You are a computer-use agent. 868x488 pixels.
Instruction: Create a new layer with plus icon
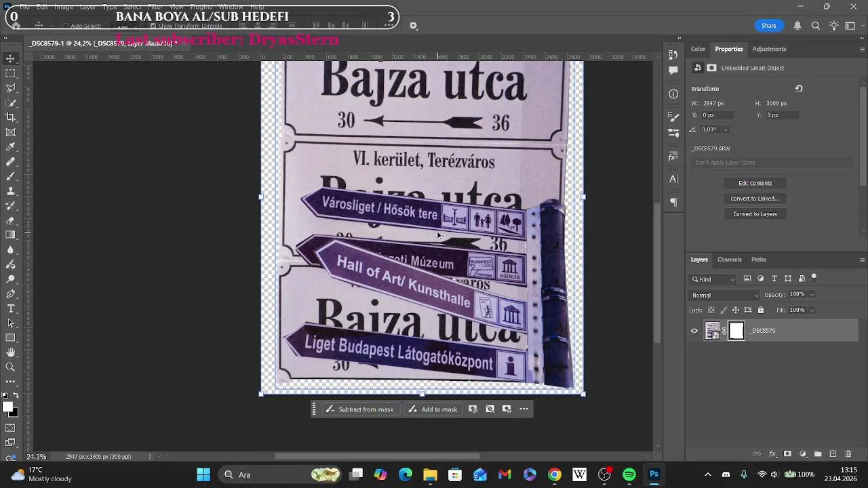[833, 454]
